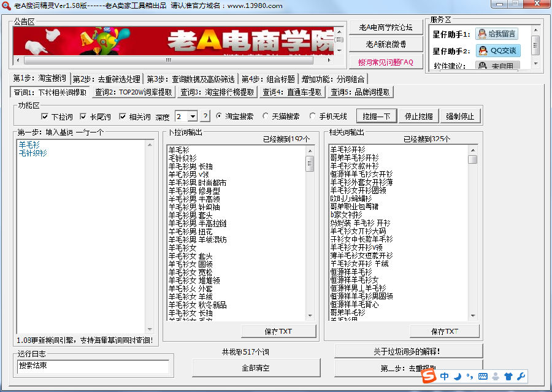Open the 深度 depth dropdown
Image resolution: width=552 pixels, height=392 pixels.
(193, 116)
